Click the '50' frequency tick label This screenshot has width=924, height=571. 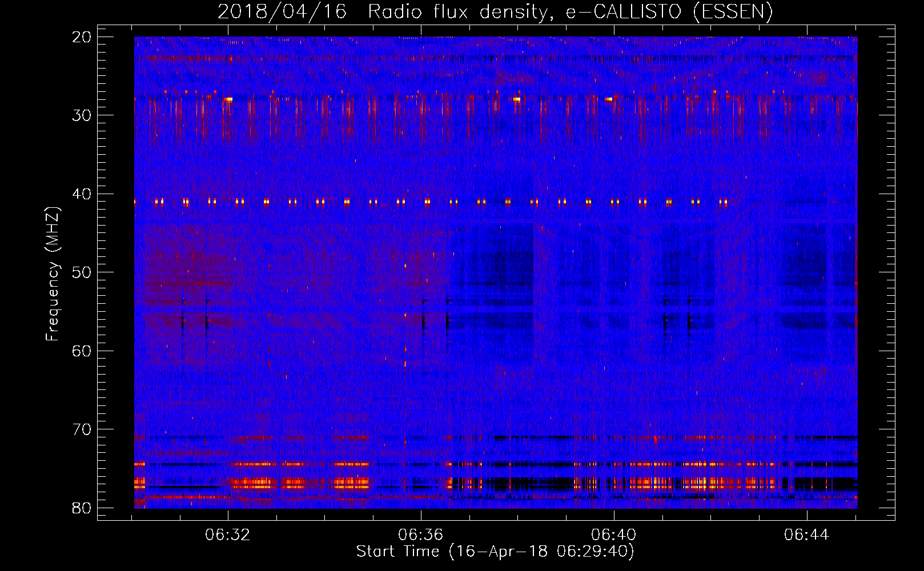coord(82,272)
